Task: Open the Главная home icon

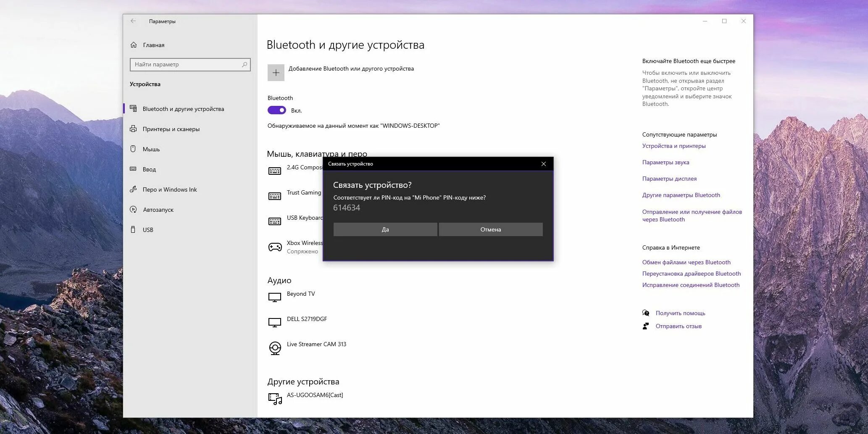Action: [134, 45]
